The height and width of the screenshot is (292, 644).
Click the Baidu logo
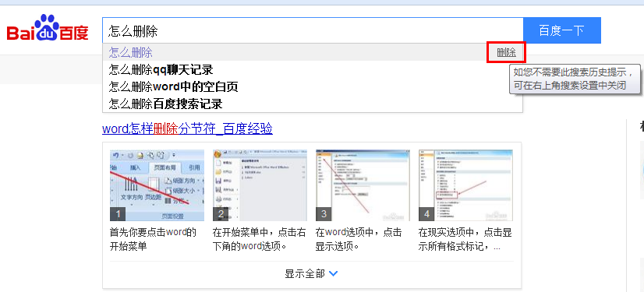[48, 28]
